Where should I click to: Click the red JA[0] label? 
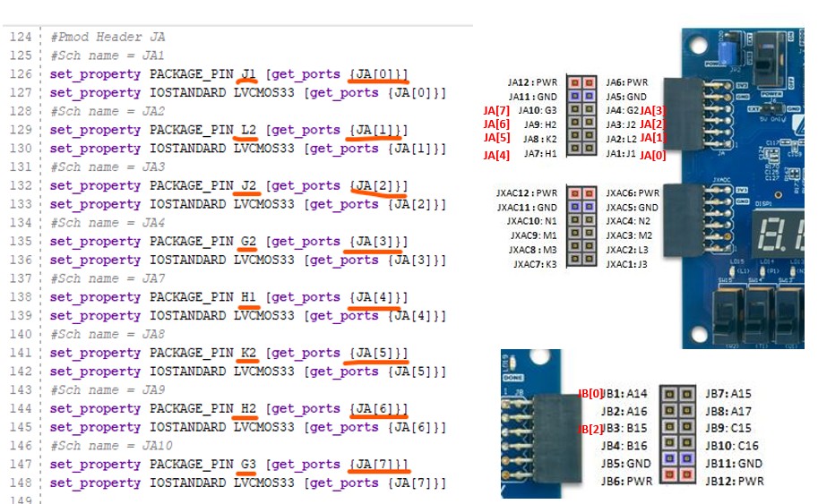[652, 154]
